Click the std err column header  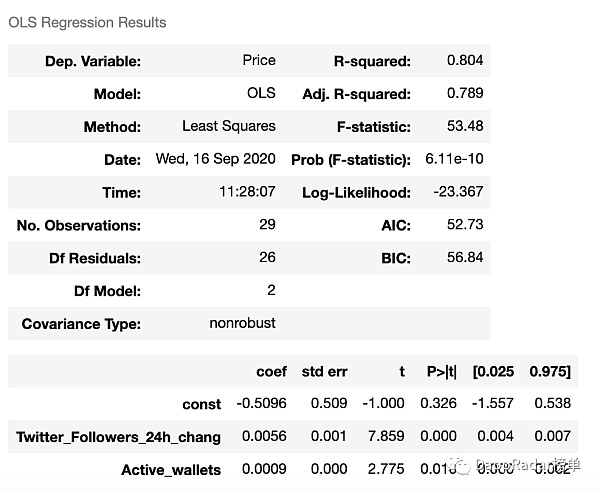(325, 371)
